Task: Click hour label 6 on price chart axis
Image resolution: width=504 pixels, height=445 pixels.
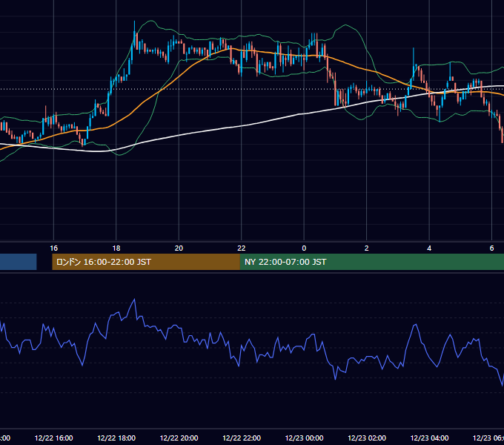Action: (491, 248)
